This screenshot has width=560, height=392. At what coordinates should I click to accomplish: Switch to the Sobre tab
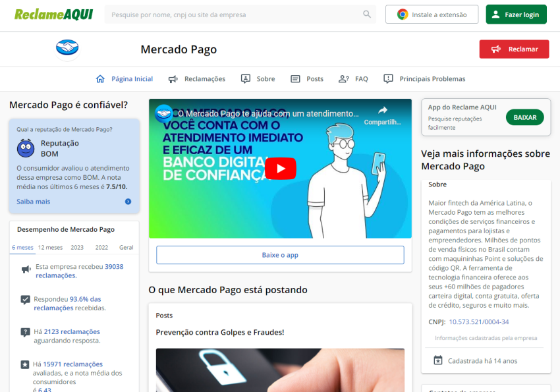pyautogui.click(x=258, y=79)
